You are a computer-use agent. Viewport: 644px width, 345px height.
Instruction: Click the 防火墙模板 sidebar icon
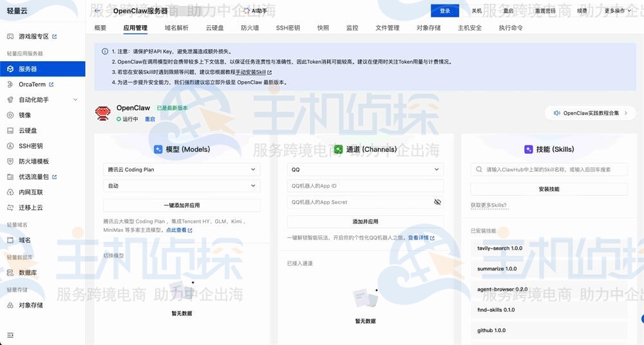tap(10, 162)
